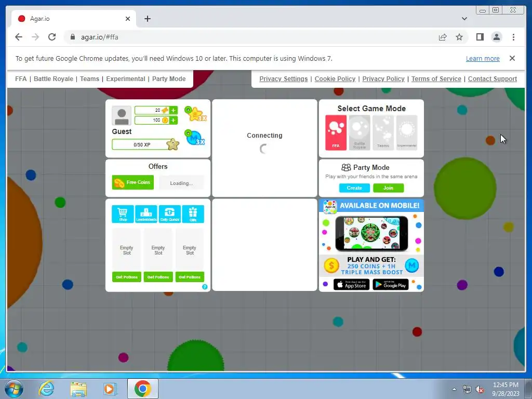532x399 pixels.
Task: Open the Leaderboards icon
Action: pos(146,214)
